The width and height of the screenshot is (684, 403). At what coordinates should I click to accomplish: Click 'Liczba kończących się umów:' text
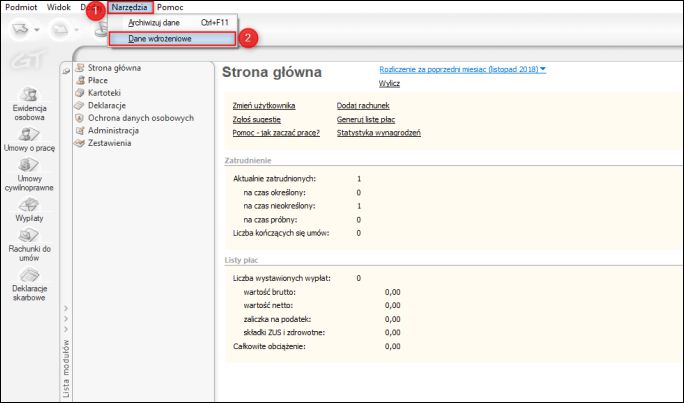pos(281,233)
